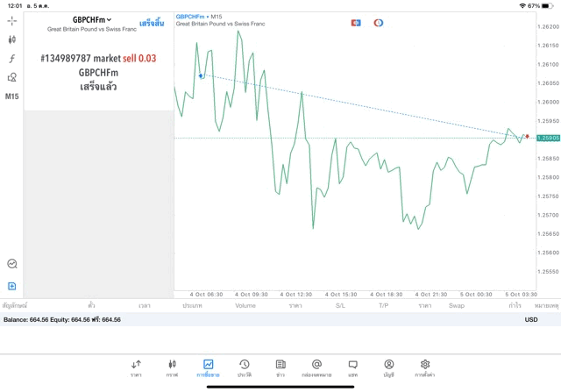Image resolution: width=561 pixels, height=392 pixels.
Task: Tap the new order plus icon
Action: 11,286
